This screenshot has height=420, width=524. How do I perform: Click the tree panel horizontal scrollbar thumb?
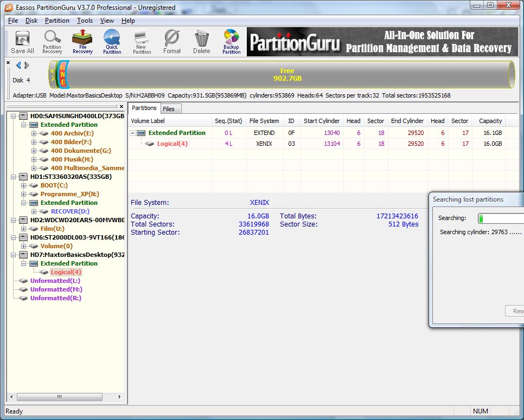[x=60, y=397]
